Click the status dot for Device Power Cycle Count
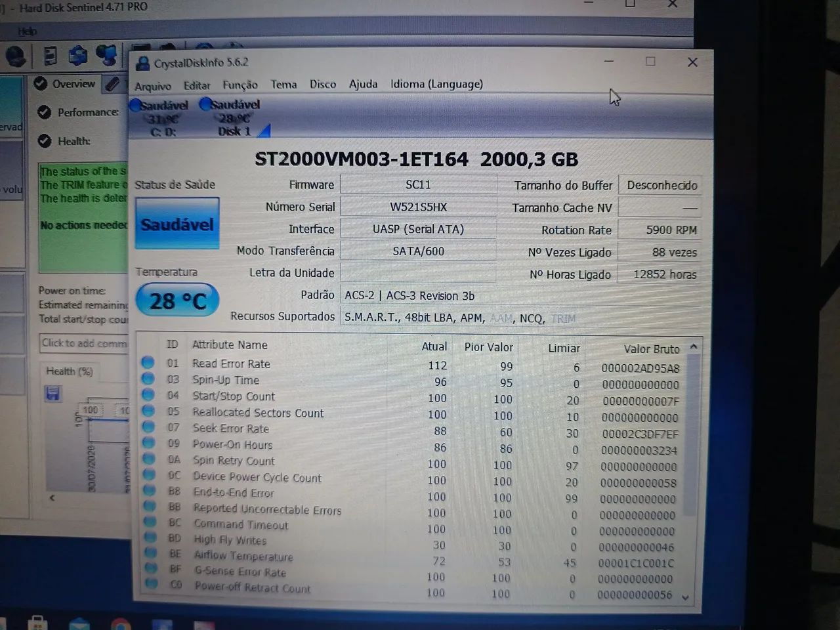The width and height of the screenshot is (840, 630). pyautogui.click(x=150, y=474)
